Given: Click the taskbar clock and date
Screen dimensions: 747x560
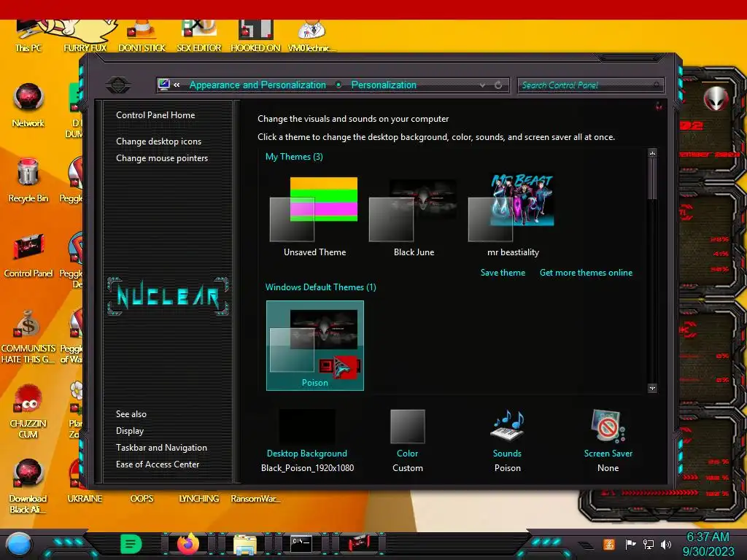Looking at the screenshot, I should [708, 544].
